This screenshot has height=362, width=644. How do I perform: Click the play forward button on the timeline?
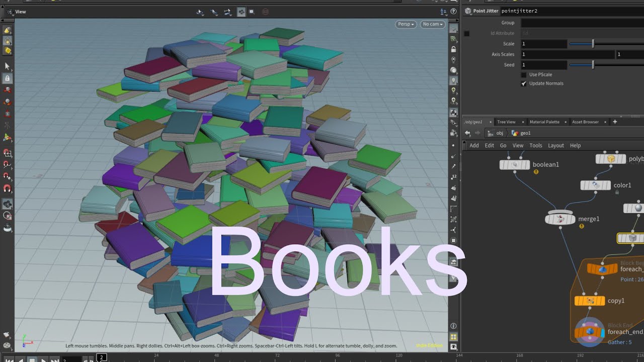tap(44, 360)
